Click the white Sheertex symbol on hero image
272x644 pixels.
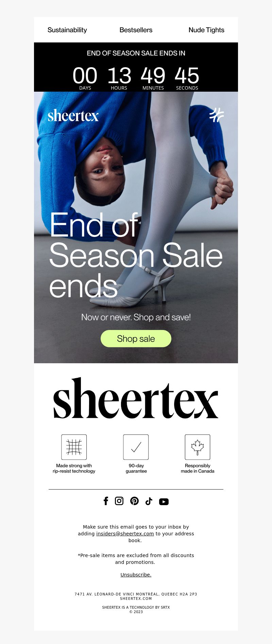point(217,115)
